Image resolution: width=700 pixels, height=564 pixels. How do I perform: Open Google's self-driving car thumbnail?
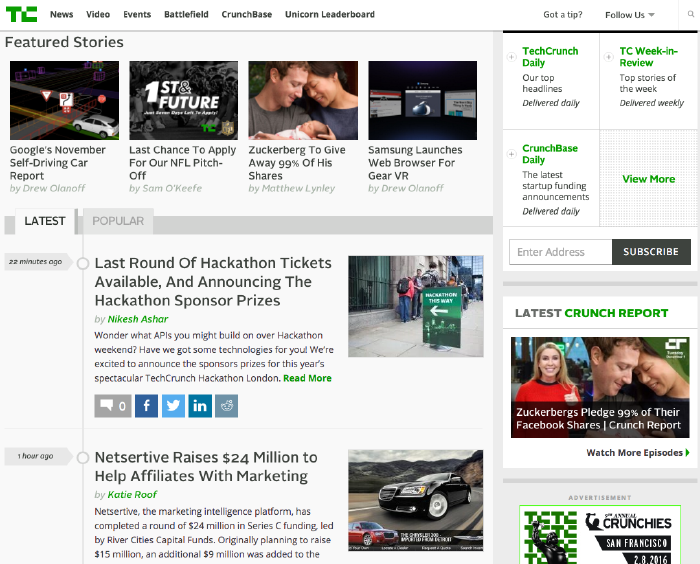[x=64, y=100]
